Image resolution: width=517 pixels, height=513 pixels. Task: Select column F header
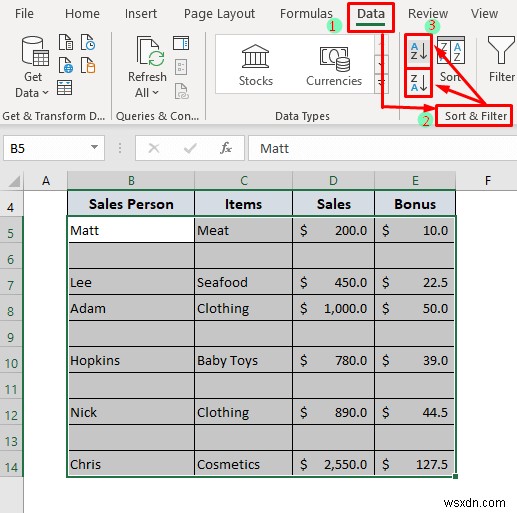488,181
